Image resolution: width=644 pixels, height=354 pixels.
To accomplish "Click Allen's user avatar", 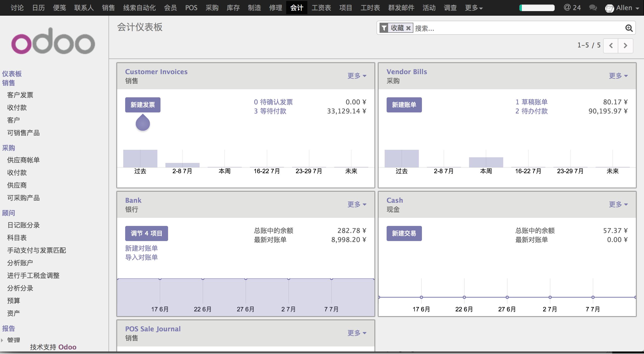I will tap(610, 8).
